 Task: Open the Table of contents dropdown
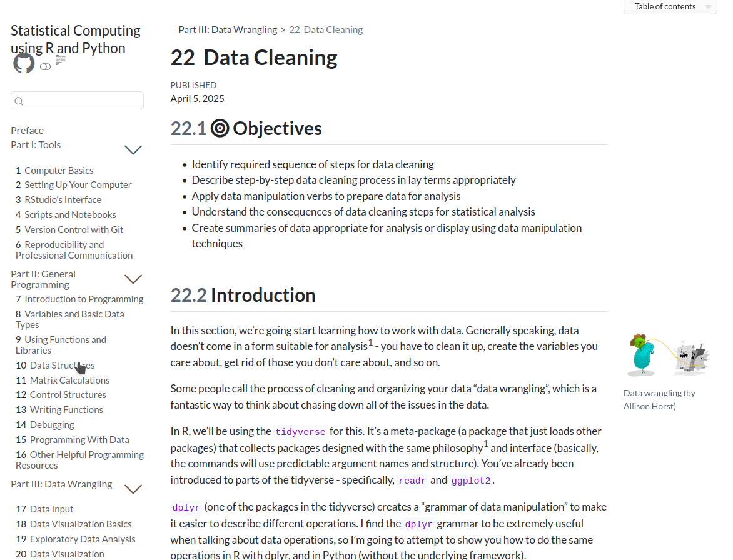point(670,7)
